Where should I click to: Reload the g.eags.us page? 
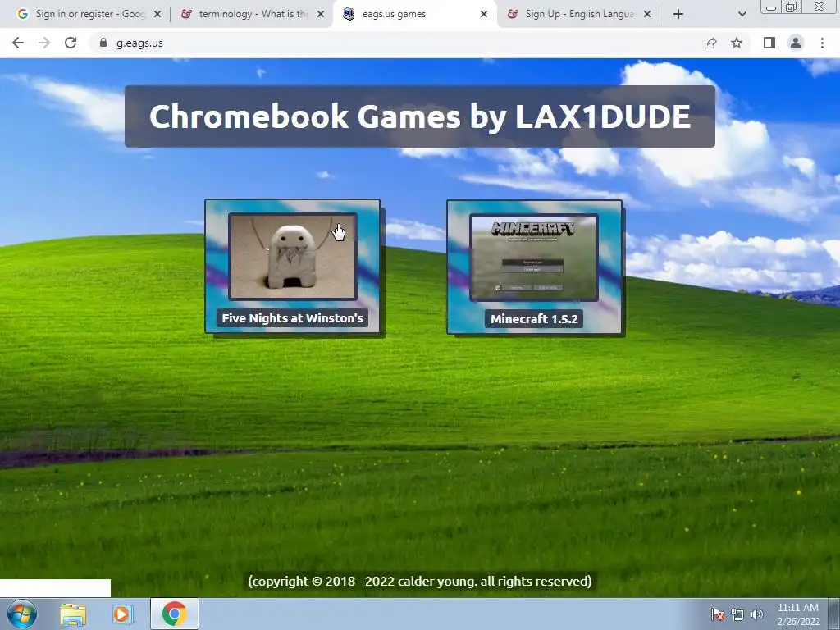pyautogui.click(x=71, y=43)
